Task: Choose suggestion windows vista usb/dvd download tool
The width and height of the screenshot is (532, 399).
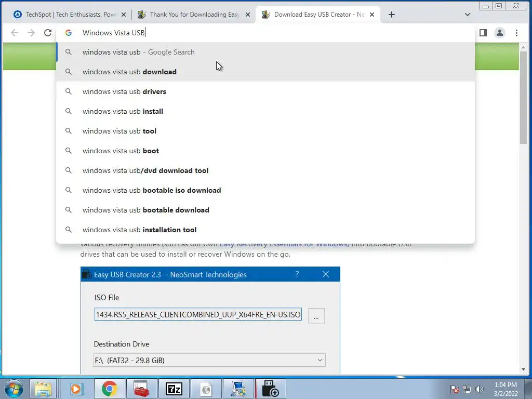Action: click(x=265, y=170)
